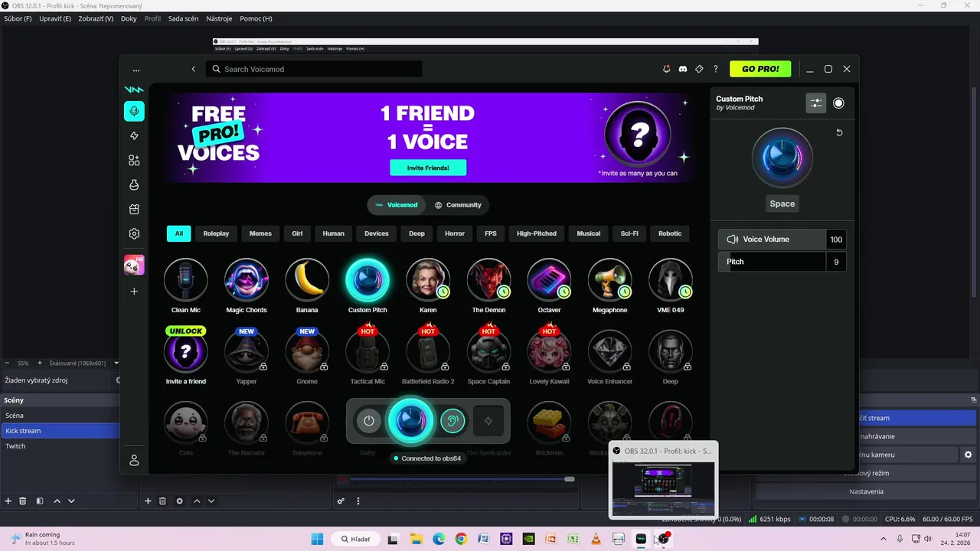This screenshot has width=980, height=551.
Task: Click the Invite Friends! banner button
Action: point(428,168)
